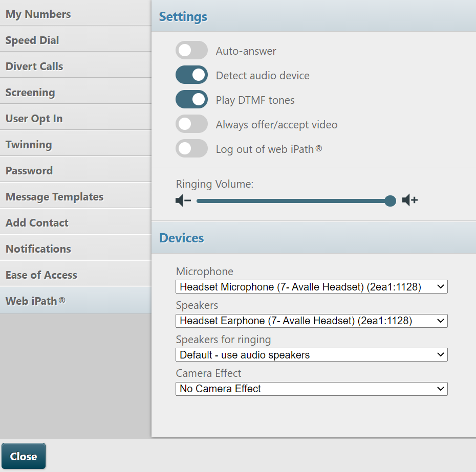Toggle Always offer/accept video on
Viewport: 476px width, 472px height.
coord(191,124)
